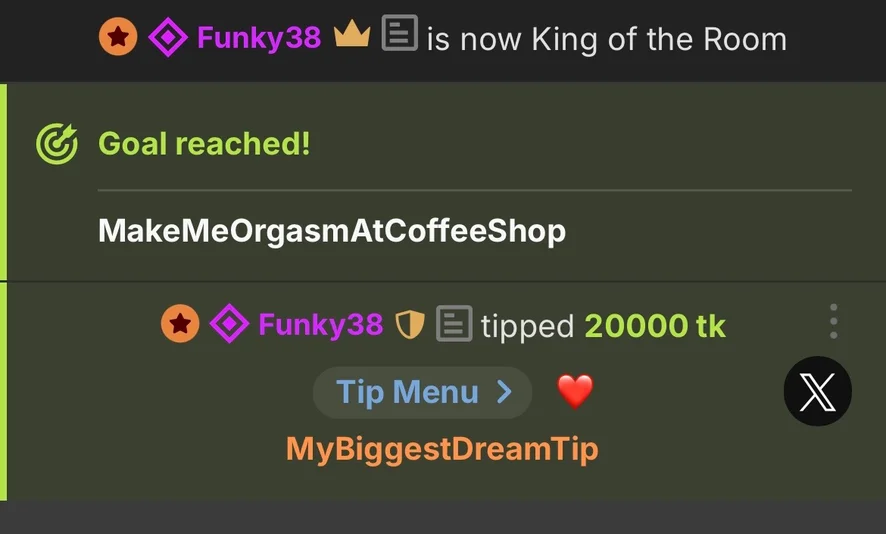
Task: Click the 20000 tk tip amount
Action: tap(655, 326)
